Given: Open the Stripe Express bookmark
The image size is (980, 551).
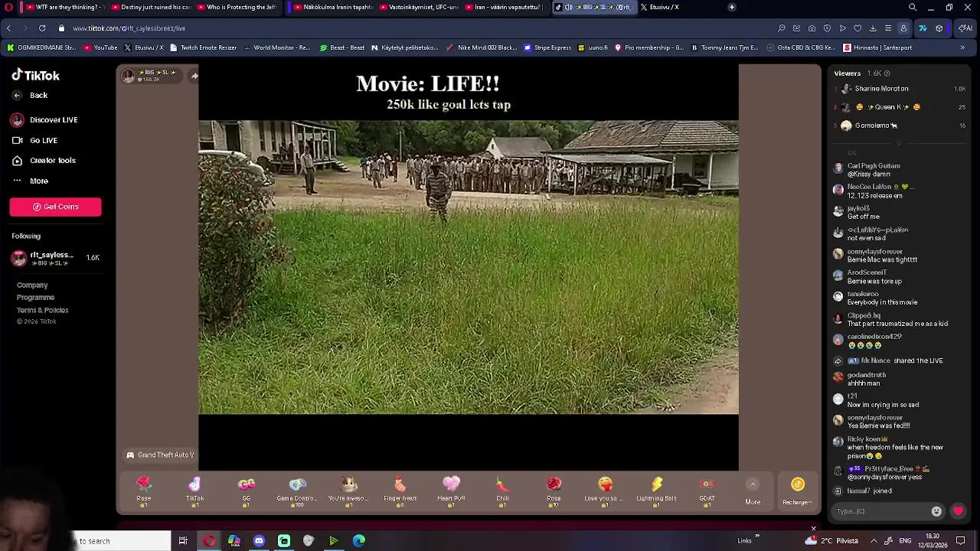Looking at the screenshot, I should [548, 47].
